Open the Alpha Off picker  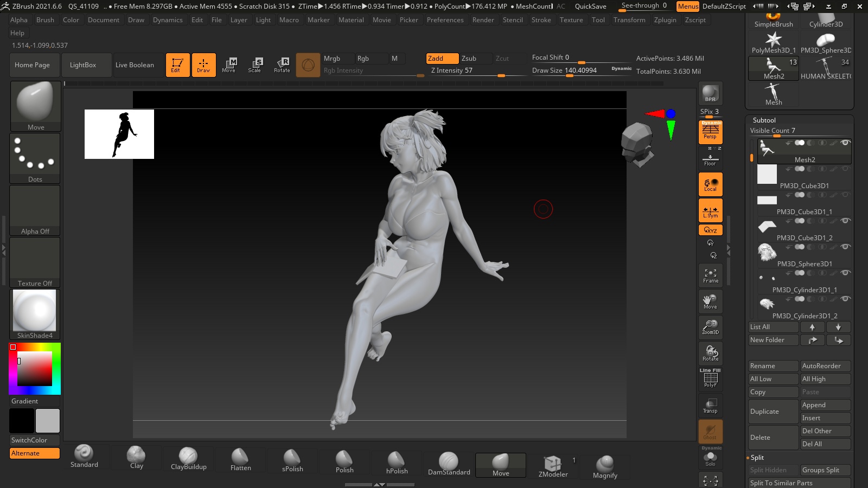[35, 210]
